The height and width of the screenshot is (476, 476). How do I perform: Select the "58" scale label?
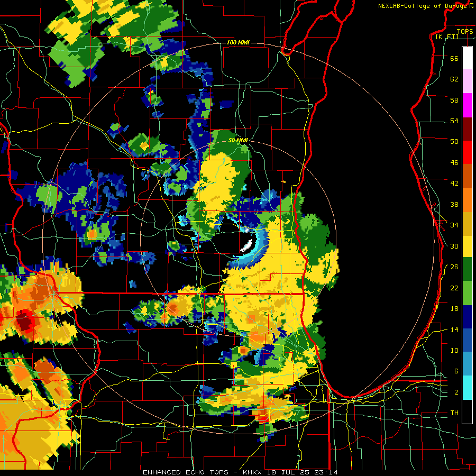pyautogui.click(x=454, y=100)
